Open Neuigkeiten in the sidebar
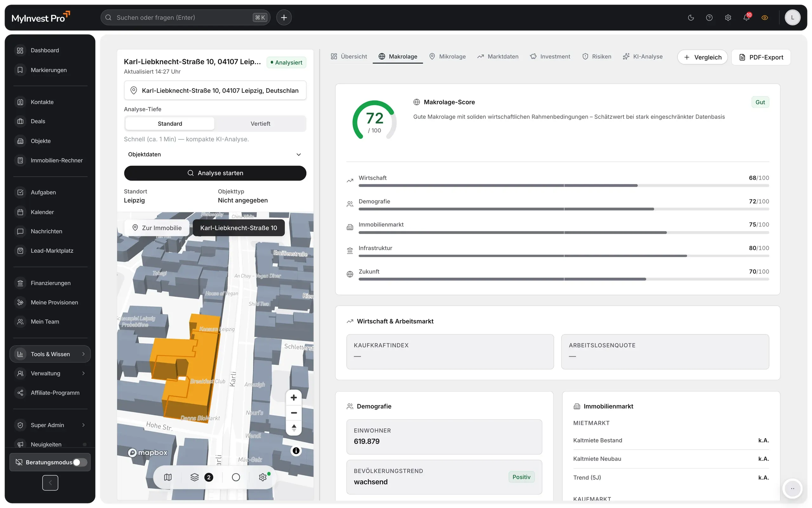812x508 pixels. click(50, 444)
